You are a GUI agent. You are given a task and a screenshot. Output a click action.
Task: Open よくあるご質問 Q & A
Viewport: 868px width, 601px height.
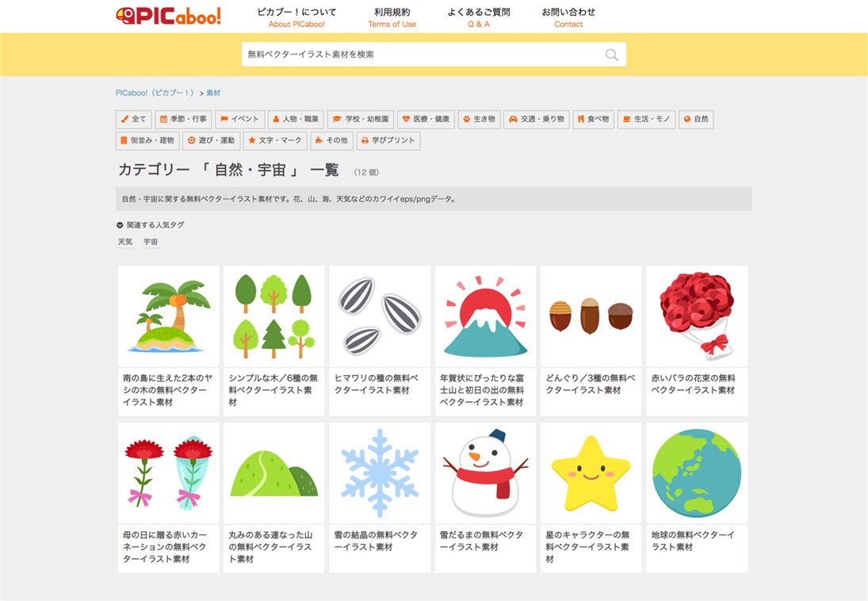coord(479,17)
